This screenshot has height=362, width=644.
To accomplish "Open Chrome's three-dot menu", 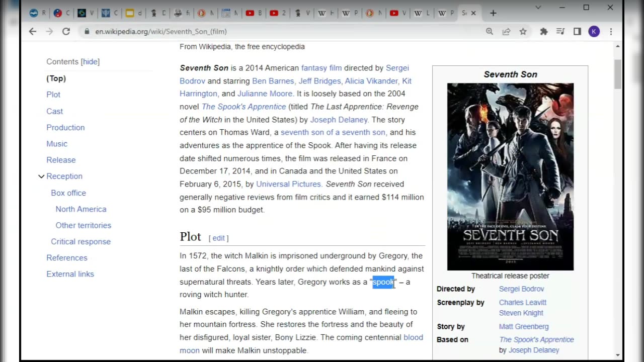I will tap(611, 31).
